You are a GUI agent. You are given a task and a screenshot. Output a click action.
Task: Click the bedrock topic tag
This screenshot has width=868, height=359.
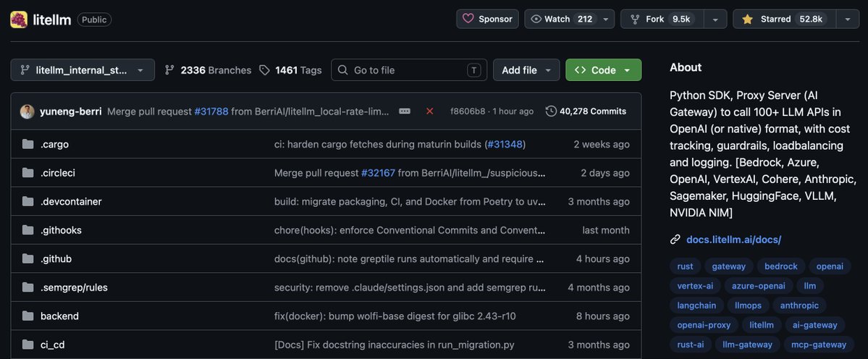[780, 266]
